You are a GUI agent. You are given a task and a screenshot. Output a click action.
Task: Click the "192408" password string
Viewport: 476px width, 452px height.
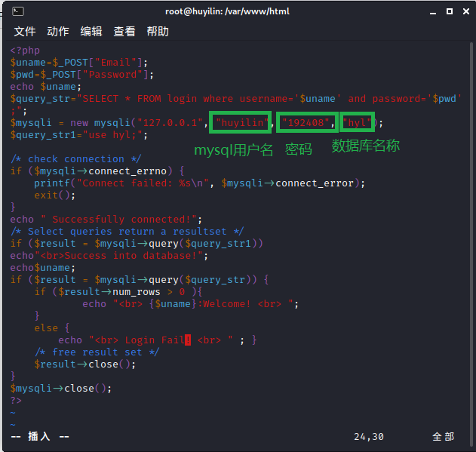pyautogui.click(x=306, y=123)
